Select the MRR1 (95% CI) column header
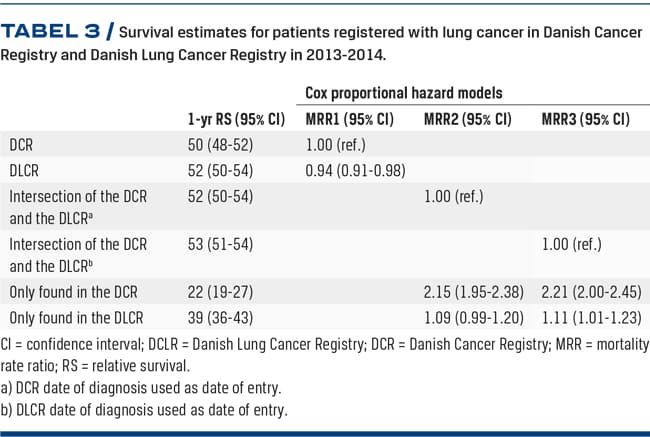The height and width of the screenshot is (437, 650). click(349, 119)
